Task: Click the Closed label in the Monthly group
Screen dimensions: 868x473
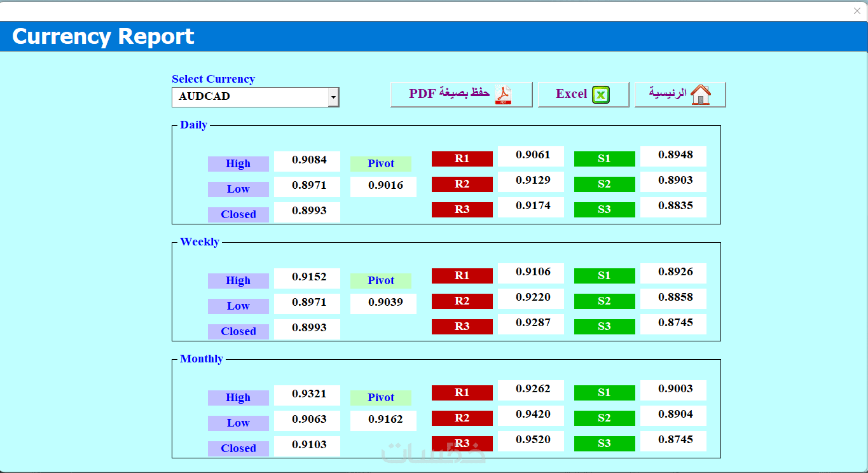Action: 238,449
